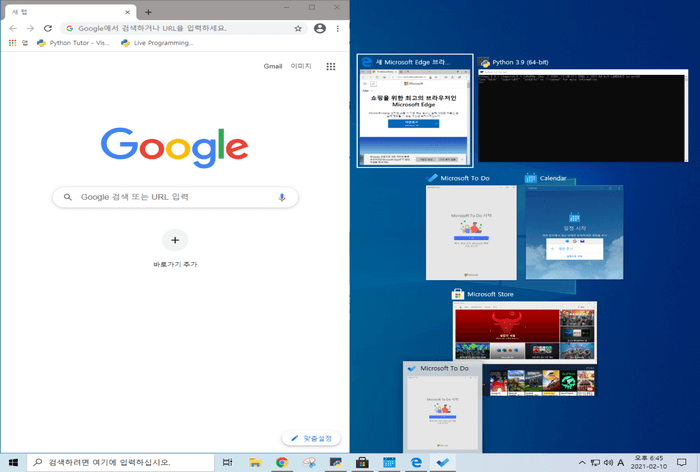The width and height of the screenshot is (700, 472).
Task: Open the Python Tutor bookmark
Action: tap(74, 43)
